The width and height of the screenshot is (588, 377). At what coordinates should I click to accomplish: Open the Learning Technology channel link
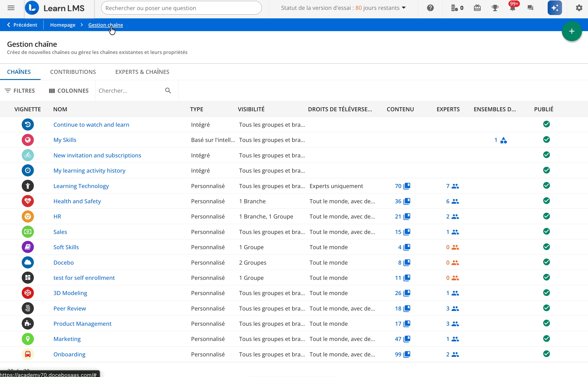click(81, 186)
